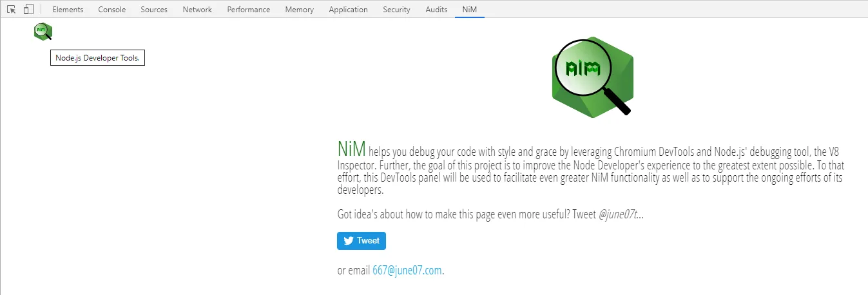Activate the inspect element cursor icon
868x295 pixels.
[x=12, y=10]
